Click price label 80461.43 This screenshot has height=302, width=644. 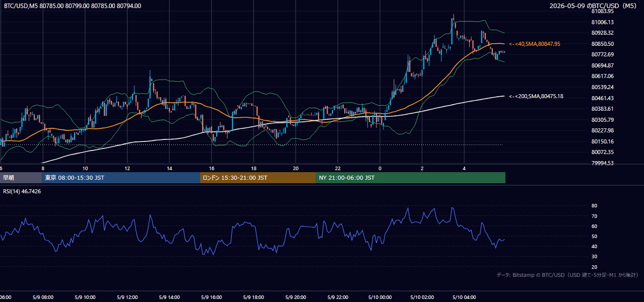pos(602,98)
